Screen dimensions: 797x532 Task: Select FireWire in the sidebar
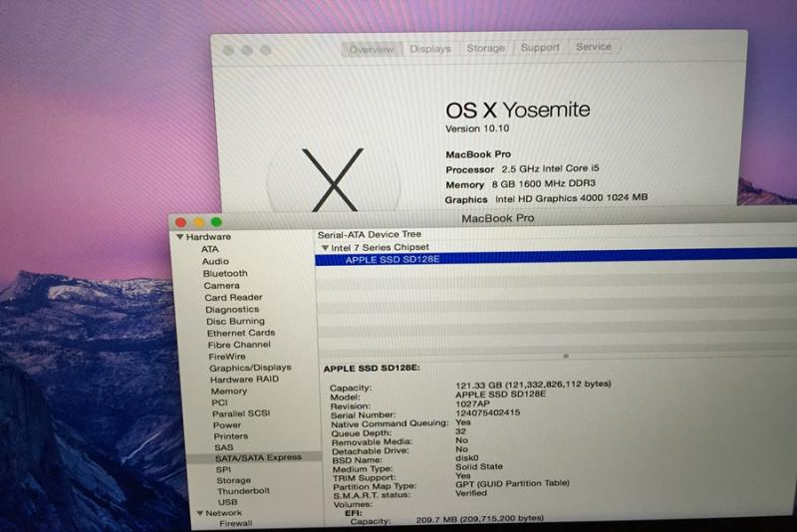(x=227, y=357)
